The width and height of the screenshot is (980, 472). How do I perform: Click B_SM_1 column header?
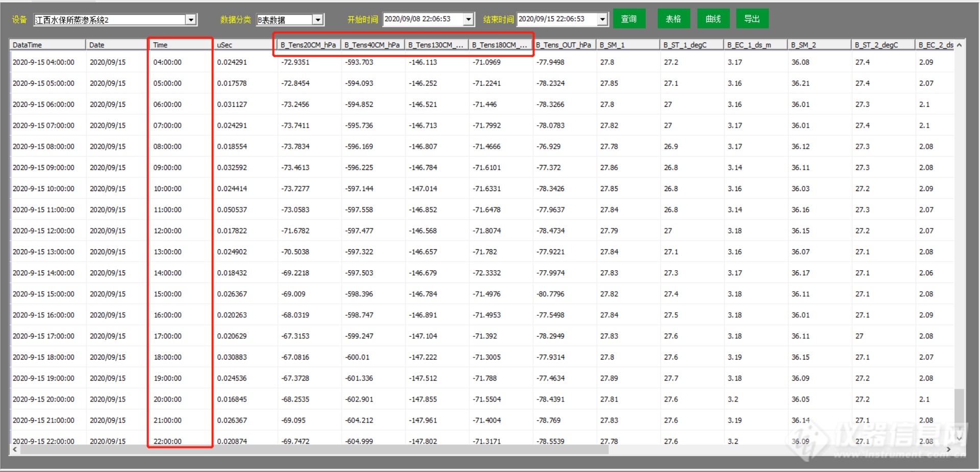pyautogui.click(x=627, y=45)
